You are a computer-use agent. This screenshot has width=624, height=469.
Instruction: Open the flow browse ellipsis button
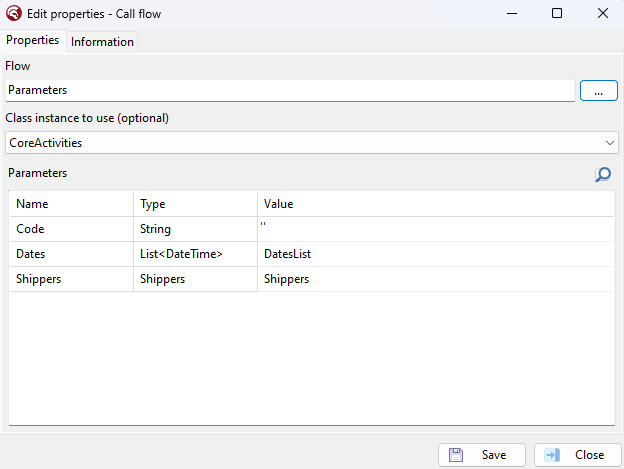[599, 90]
